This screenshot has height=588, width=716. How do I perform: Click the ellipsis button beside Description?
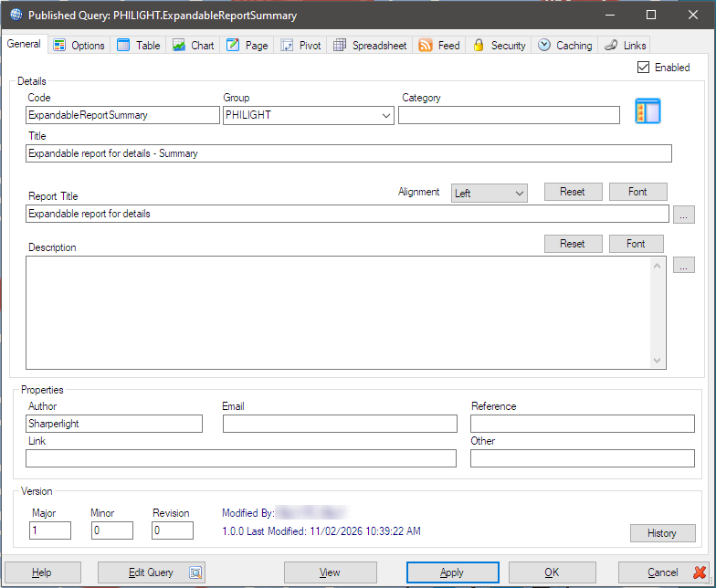click(683, 265)
